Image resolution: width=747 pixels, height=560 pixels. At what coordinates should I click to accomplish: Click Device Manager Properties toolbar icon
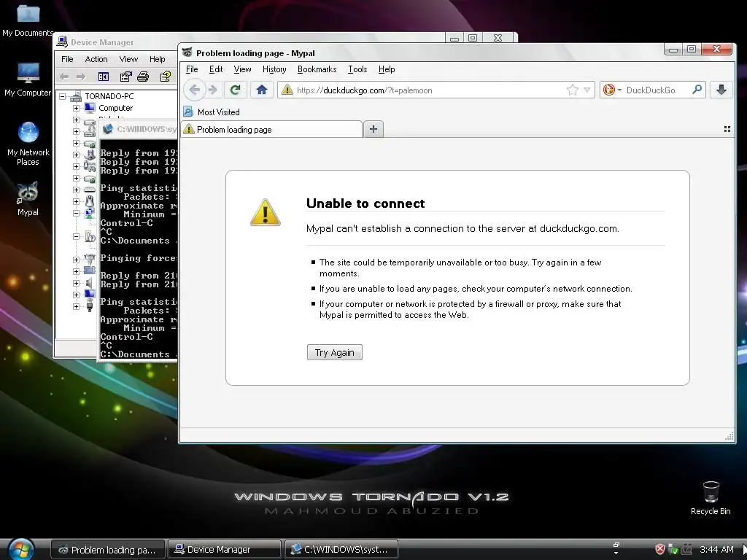(125, 76)
